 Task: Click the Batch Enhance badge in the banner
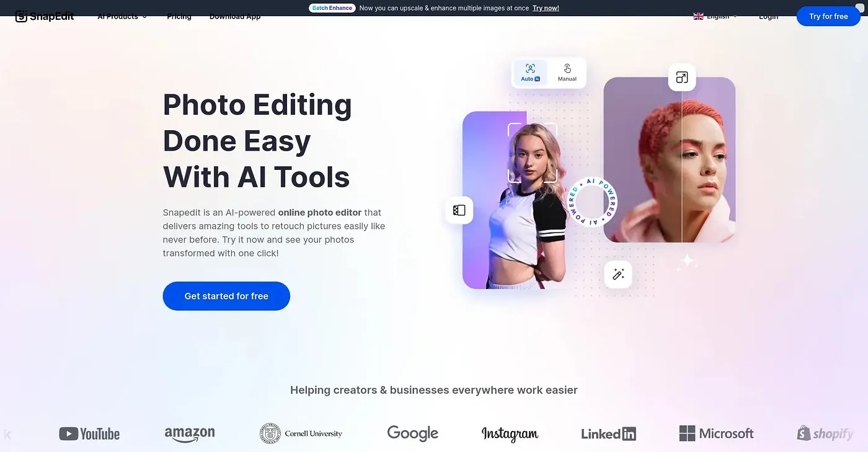[x=332, y=8]
